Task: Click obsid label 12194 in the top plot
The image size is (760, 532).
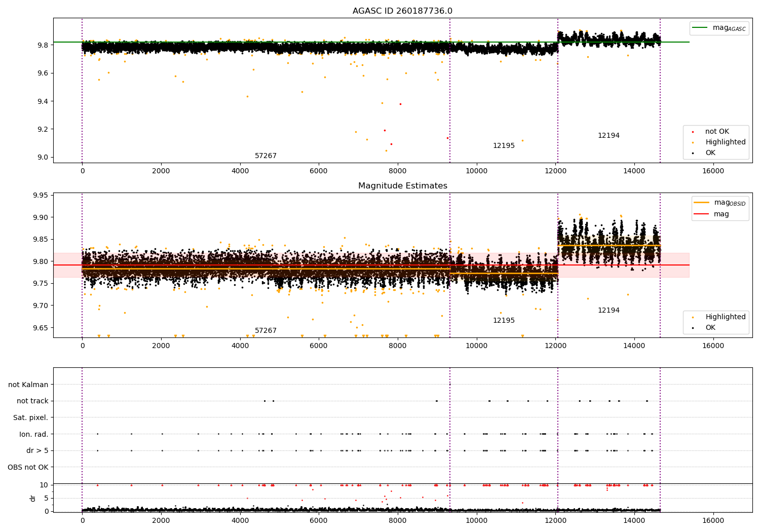Action: pyautogui.click(x=609, y=136)
